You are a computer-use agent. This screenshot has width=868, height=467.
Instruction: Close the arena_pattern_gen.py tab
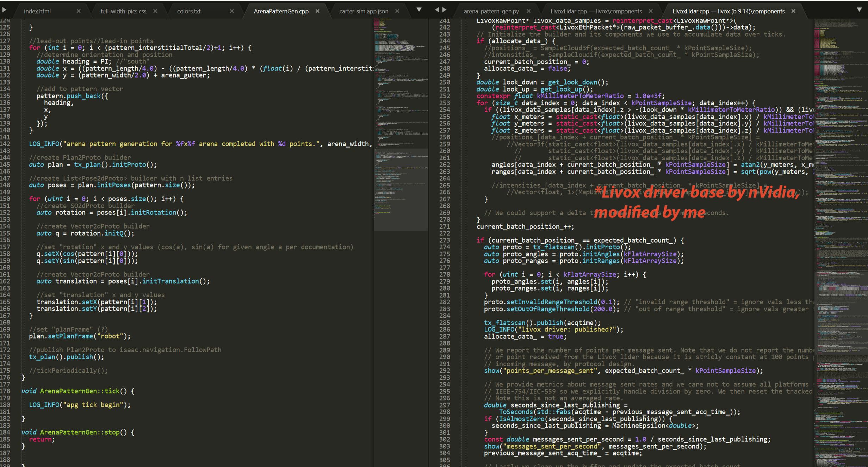(x=528, y=11)
